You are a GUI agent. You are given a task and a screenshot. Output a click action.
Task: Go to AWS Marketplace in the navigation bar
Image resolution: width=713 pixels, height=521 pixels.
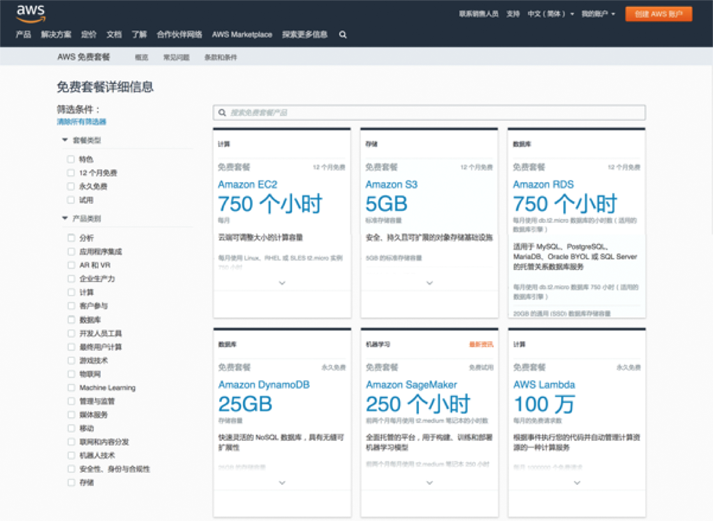242,35
